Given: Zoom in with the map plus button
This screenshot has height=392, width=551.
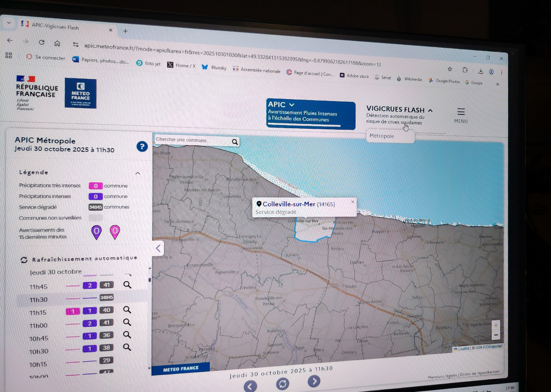Looking at the screenshot, I should click(495, 325).
